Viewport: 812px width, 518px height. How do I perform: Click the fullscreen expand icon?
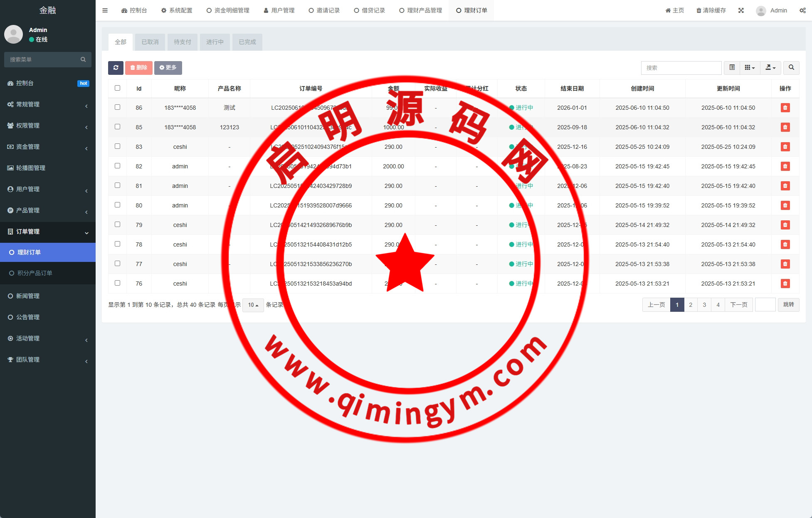click(x=741, y=10)
